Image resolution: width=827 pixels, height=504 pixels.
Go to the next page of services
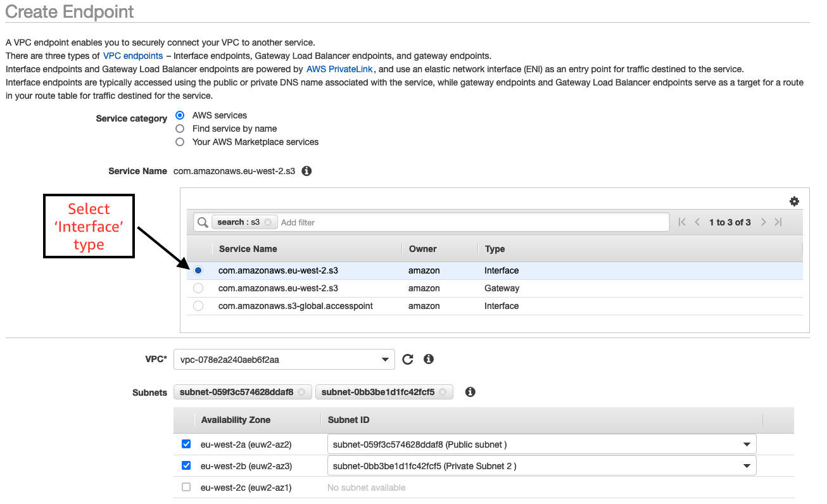(763, 222)
